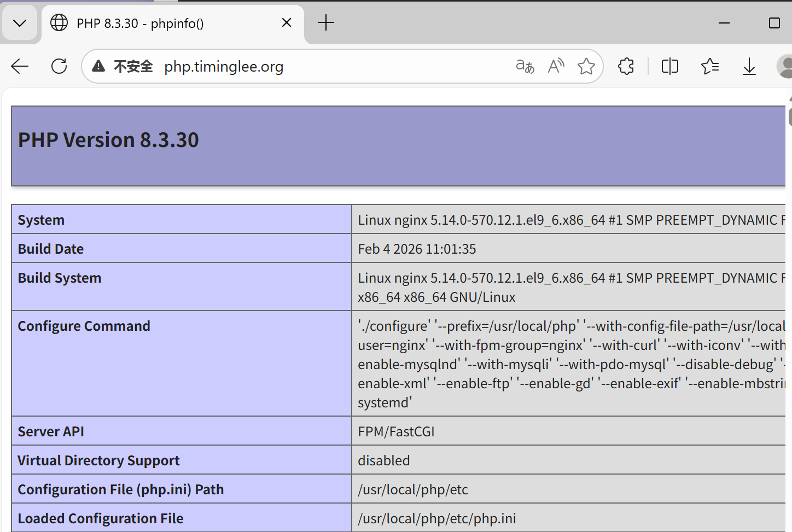
Task: Select the Configure Command label
Action: coord(84,326)
